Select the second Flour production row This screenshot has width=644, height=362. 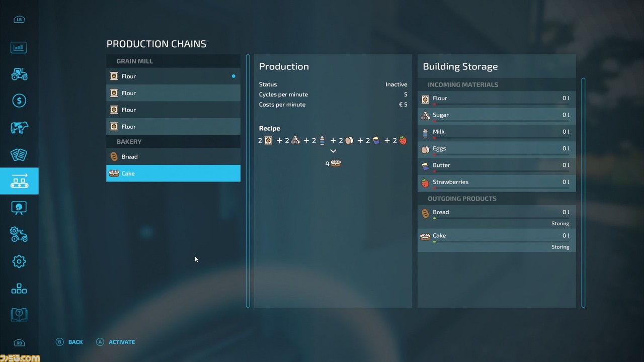tap(173, 93)
